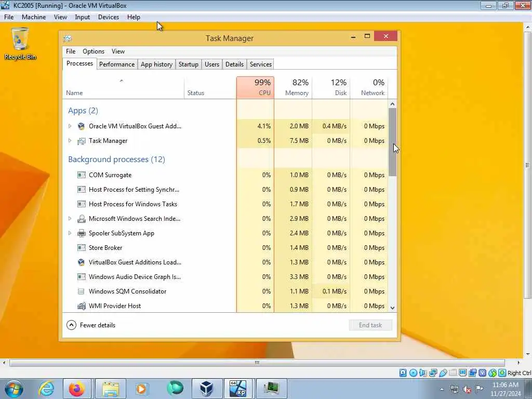This screenshot has width=532, height=399.
Task: Click the End task button
Action: (370, 325)
